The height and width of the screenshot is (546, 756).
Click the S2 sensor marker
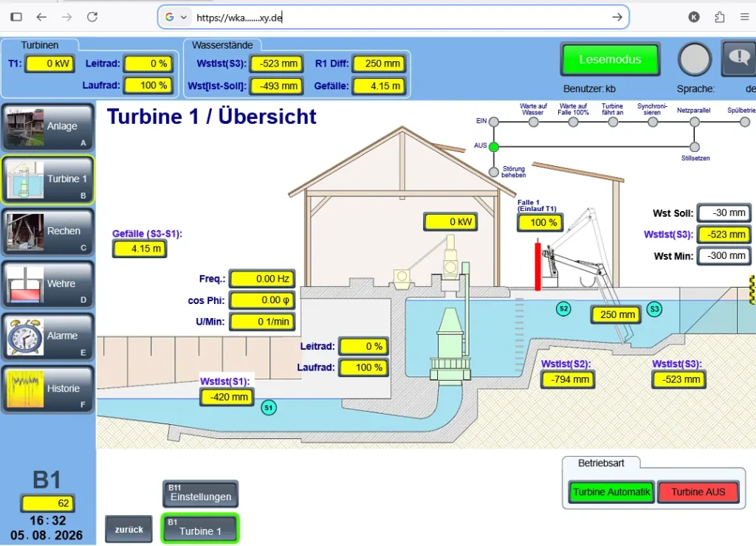563,309
